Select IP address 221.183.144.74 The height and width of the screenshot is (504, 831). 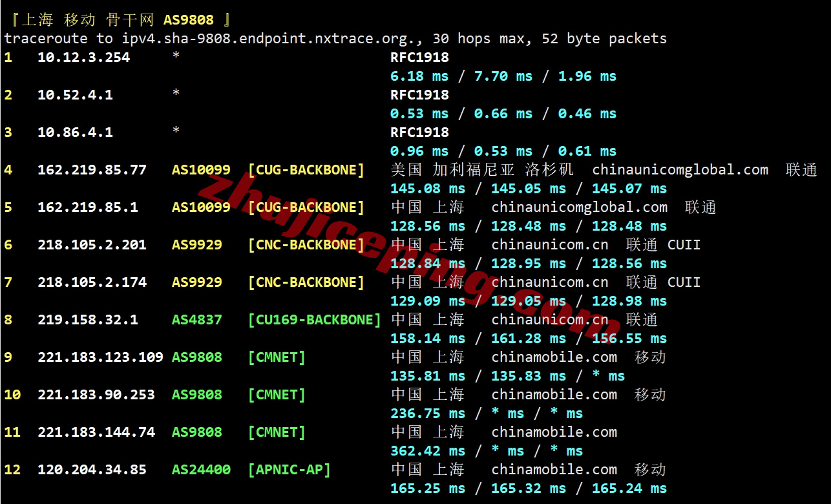point(96,432)
